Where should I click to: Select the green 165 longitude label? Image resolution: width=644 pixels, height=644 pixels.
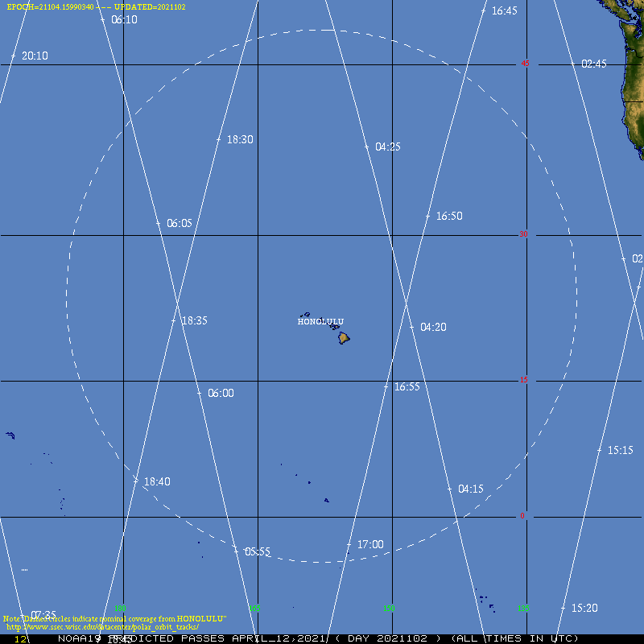[x=254, y=609]
